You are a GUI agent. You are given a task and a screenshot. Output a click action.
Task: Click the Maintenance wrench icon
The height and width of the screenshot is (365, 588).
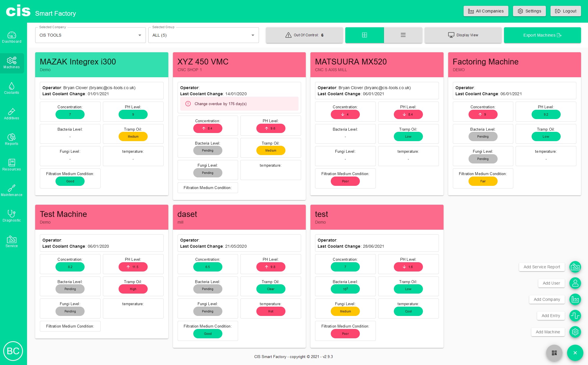coord(12,190)
